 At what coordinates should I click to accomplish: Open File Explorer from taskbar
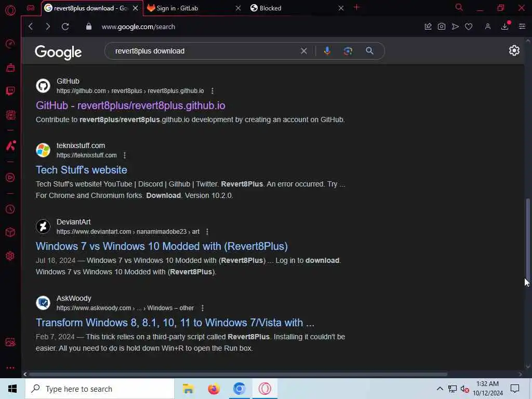pos(188,389)
